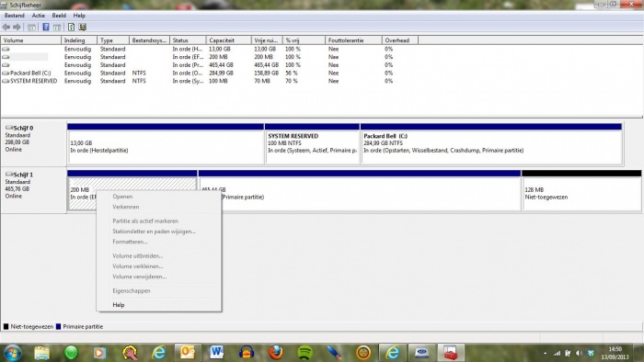Click the Refresh toolbar icon
The image size is (644, 362).
71,27
